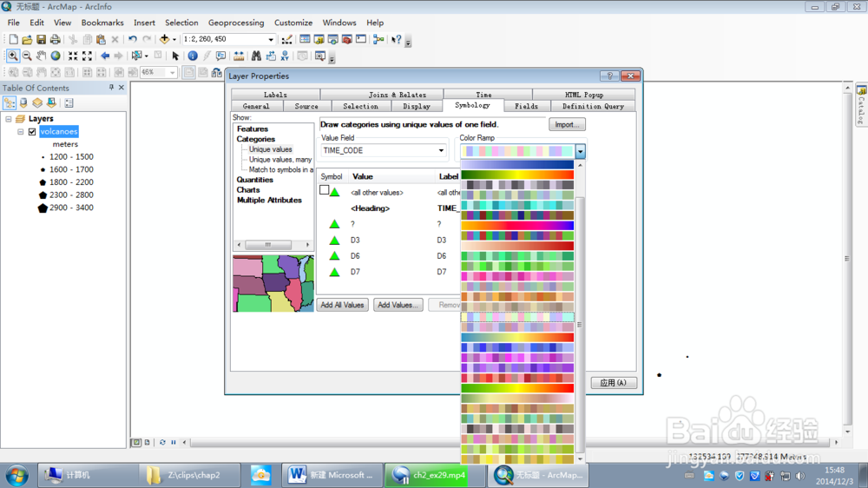Choose the Select Elements arrow tool

tap(175, 56)
